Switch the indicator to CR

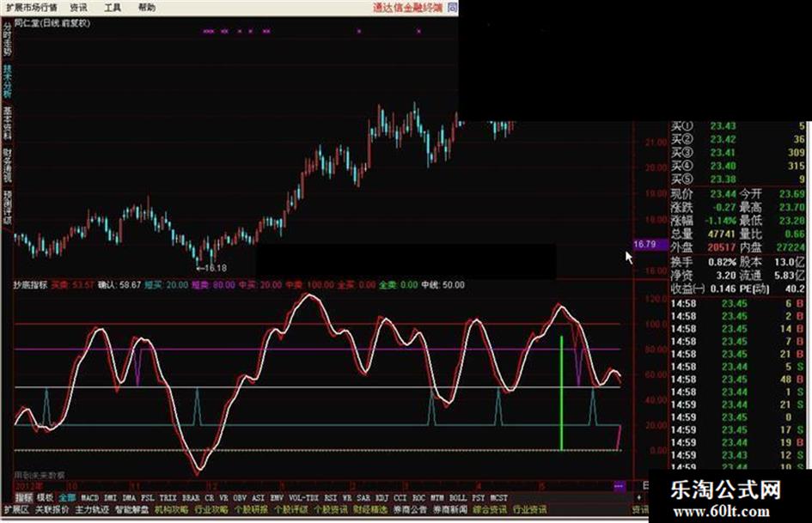point(209,497)
